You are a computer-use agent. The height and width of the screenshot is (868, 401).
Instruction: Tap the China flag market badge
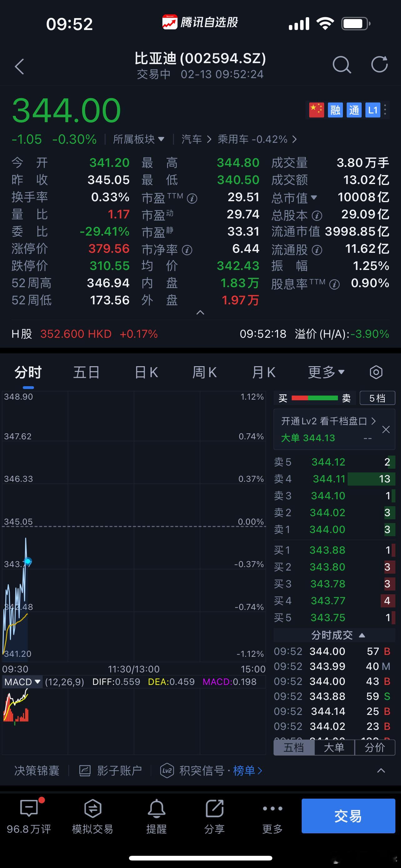(316, 110)
